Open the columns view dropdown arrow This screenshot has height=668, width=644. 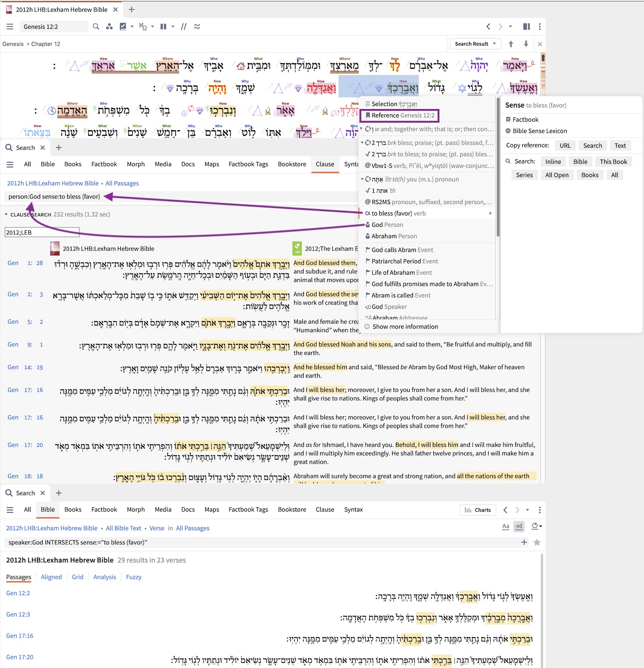[x=173, y=27]
